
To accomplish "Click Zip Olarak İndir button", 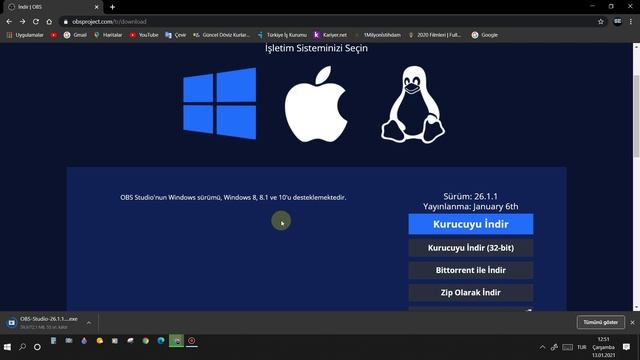I will pyautogui.click(x=471, y=293).
